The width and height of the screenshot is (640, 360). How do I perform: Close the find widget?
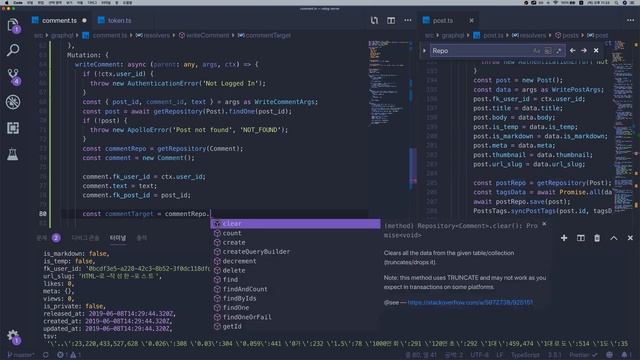click(596, 51)
